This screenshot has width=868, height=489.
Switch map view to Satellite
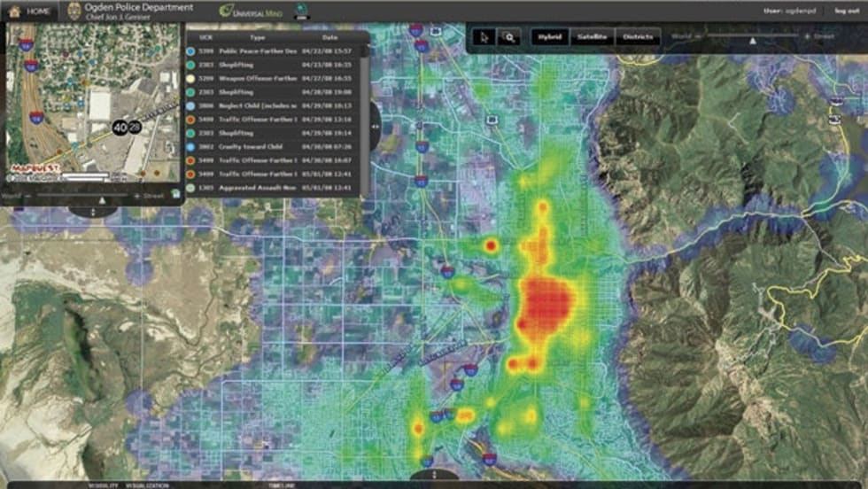click(592, 37)
